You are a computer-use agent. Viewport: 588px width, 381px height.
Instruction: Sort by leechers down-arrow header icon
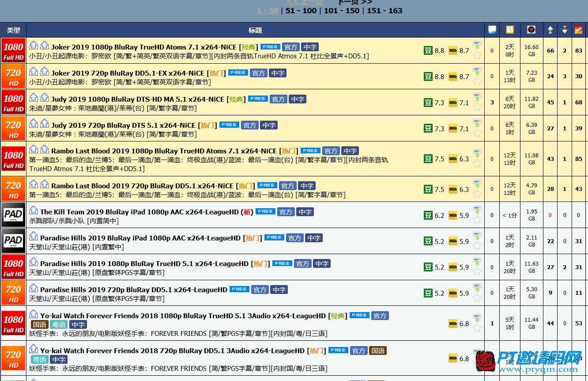pos(565,30)
